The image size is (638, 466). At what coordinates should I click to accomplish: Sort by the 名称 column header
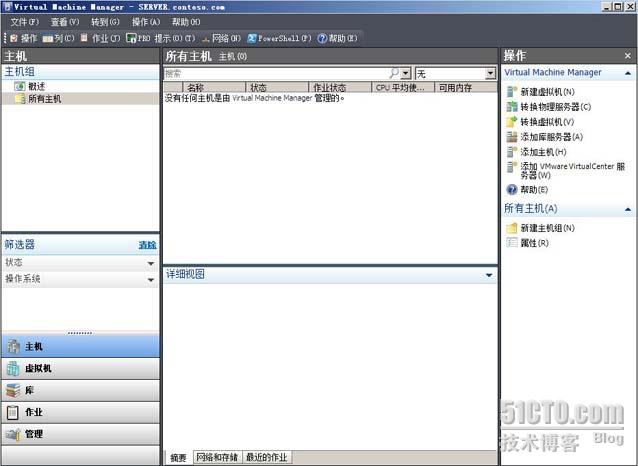(214, 87)
